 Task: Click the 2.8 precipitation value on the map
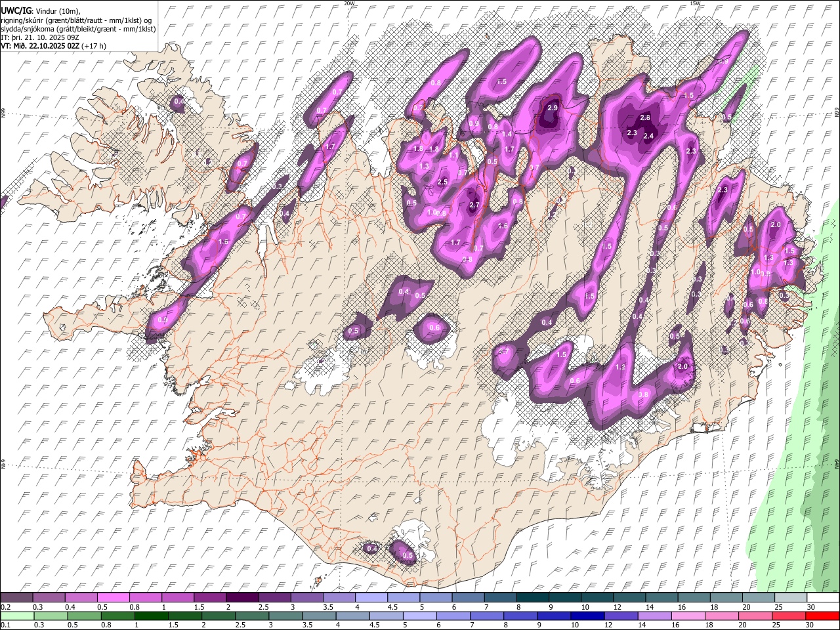tap(645, 117)
